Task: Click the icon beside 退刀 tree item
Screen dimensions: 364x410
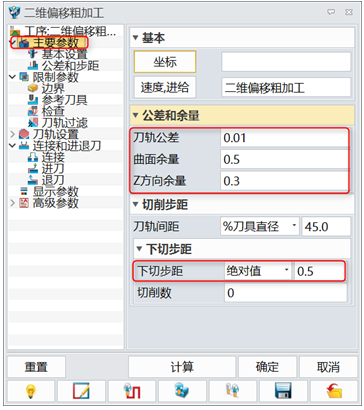Action: point(33,180)
